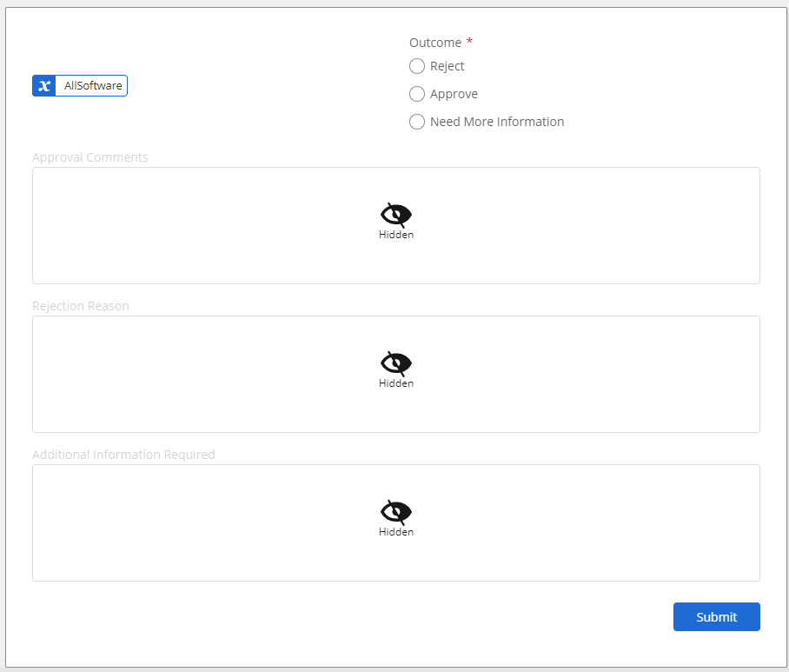Click the Approval Comments label
The width and height of the screenshot is (789, 672).
point(90,157)
